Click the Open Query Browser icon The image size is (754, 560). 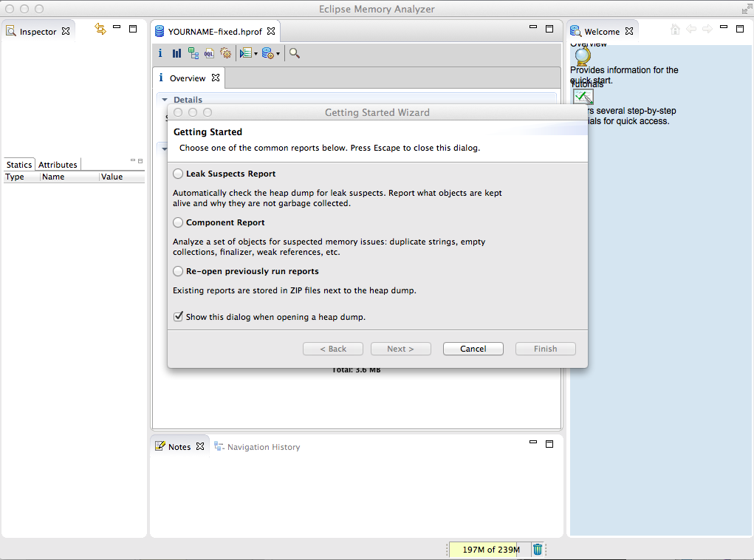[268, 53]
